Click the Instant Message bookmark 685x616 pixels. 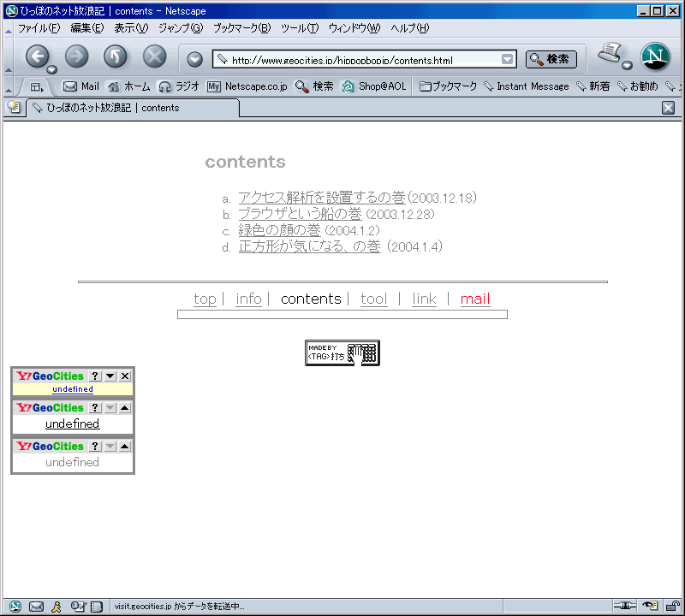pos(527,86)
